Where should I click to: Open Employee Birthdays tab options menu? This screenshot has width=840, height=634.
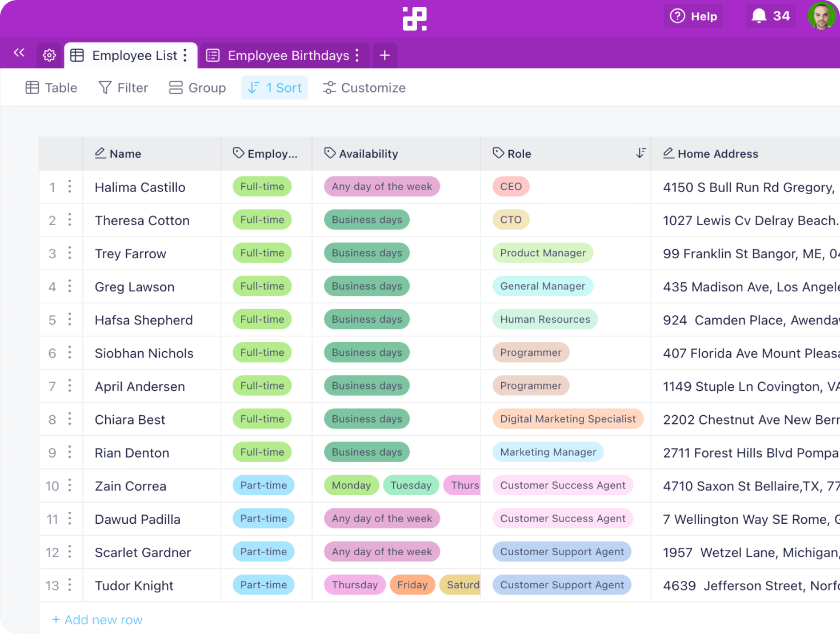click(357, 55)
